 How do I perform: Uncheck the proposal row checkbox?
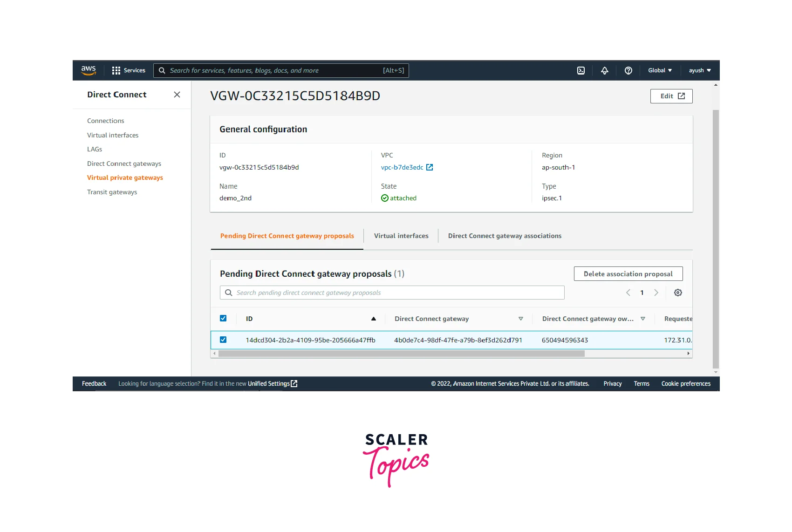pos(223,340)
